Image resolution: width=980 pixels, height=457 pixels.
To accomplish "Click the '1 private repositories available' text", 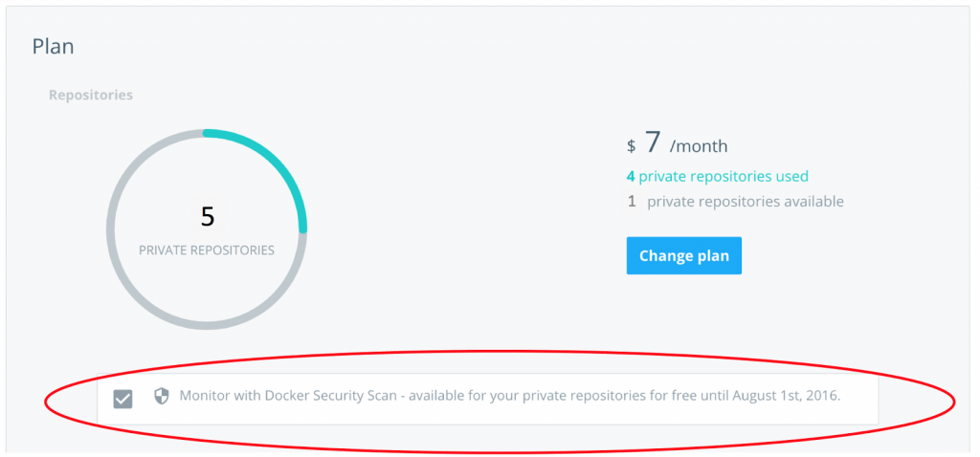I will click(x=735, y=202).
